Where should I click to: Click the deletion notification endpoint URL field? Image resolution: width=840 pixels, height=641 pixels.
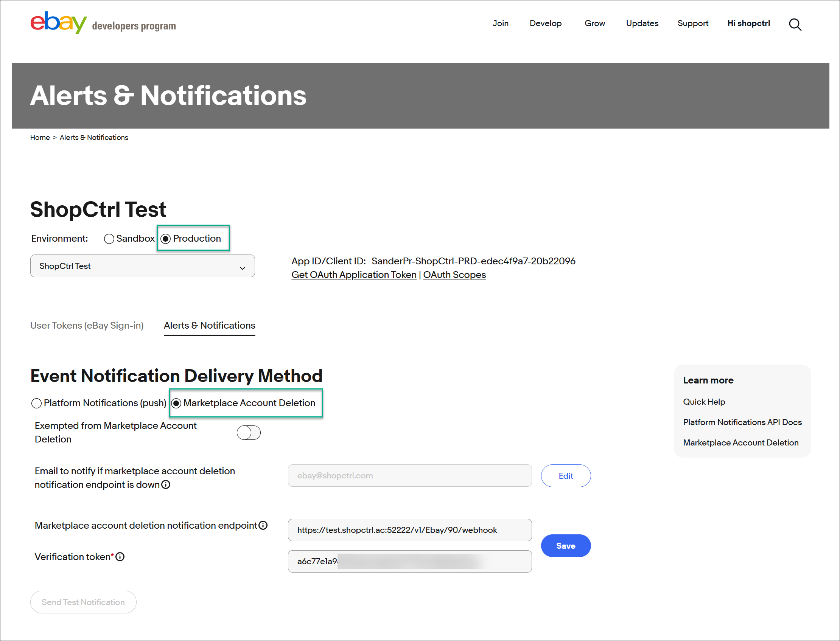click(x=409, y=530)
